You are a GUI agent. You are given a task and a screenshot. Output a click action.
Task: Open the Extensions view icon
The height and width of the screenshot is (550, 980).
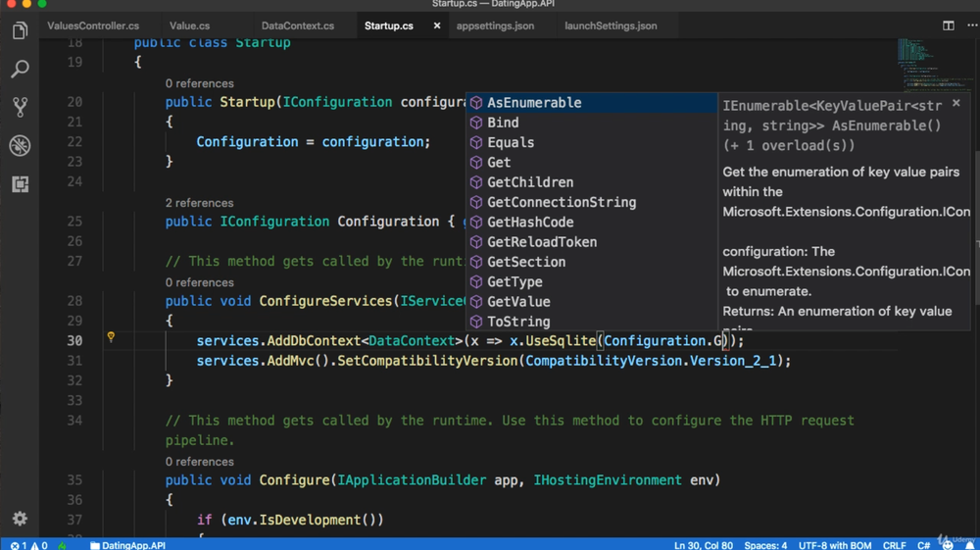point(20,183)
